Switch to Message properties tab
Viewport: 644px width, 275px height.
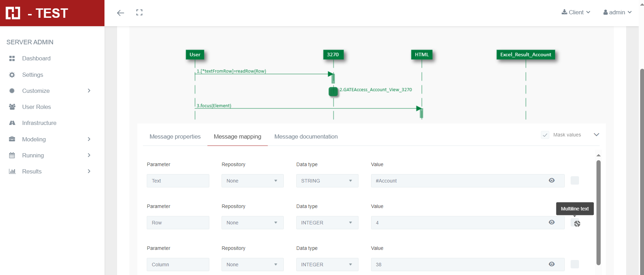coord(175,136)
